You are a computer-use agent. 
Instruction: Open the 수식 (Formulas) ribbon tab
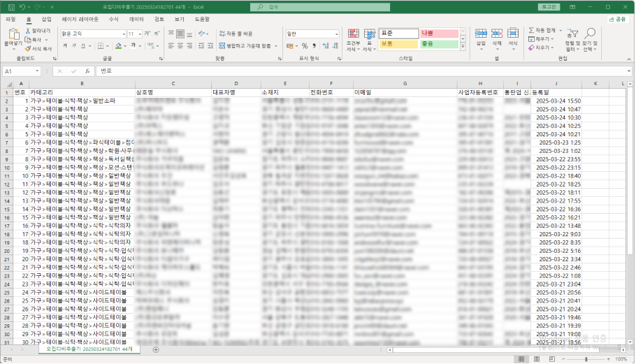pyautogui.click(x=113, y=20)
